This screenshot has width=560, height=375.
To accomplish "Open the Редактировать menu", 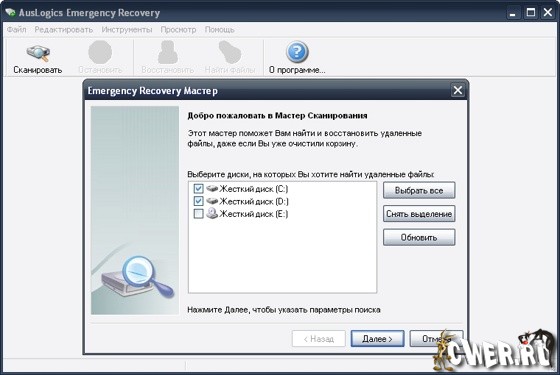I will click(x=64, y=30).
